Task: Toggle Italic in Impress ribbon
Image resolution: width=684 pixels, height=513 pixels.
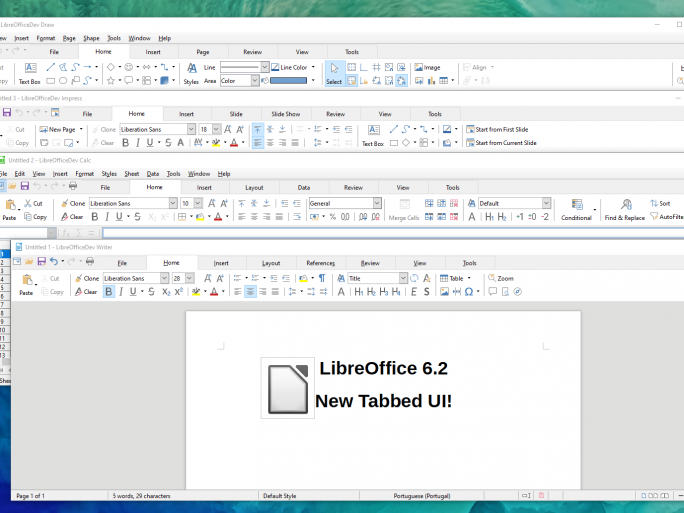Action: [137, 143]
